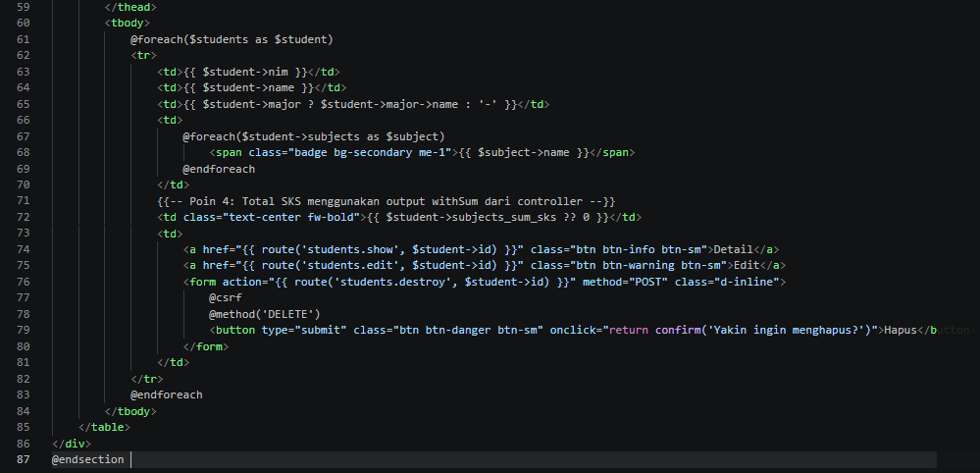Click line number 79 in gutter
The image size is (980, 473).
click(x=22, y=331)
